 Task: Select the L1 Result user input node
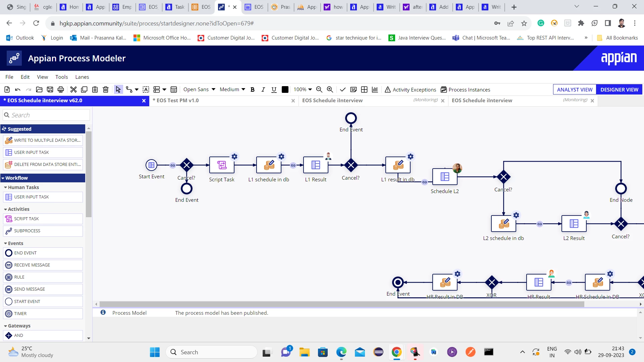(x=316, y=165)
